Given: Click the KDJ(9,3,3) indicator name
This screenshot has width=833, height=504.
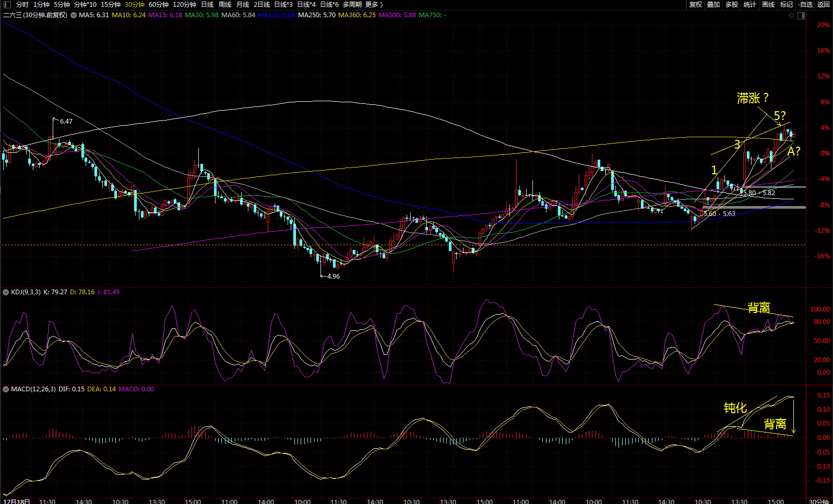Looking at the screenshot, I should (26, 292).
